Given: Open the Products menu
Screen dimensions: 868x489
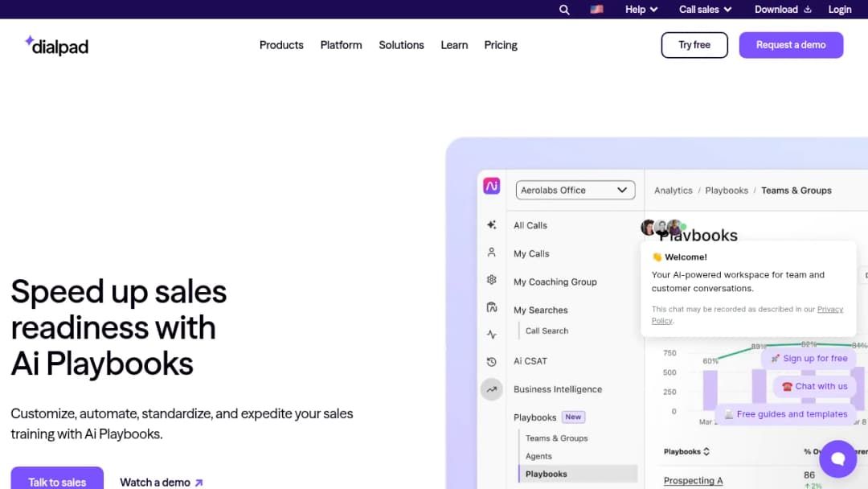Looking at the screenshot, I should tap(281, 45).
